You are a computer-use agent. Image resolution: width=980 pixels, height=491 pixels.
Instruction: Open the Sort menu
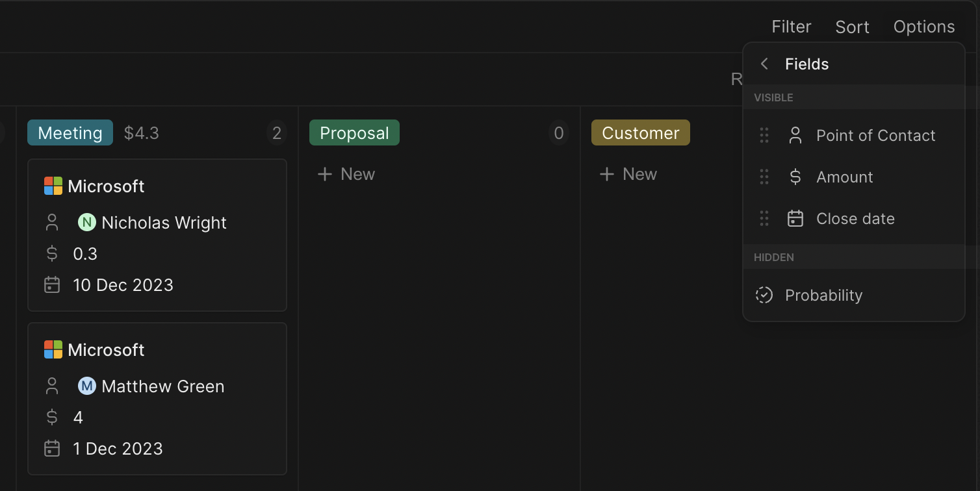pos(852,27)
